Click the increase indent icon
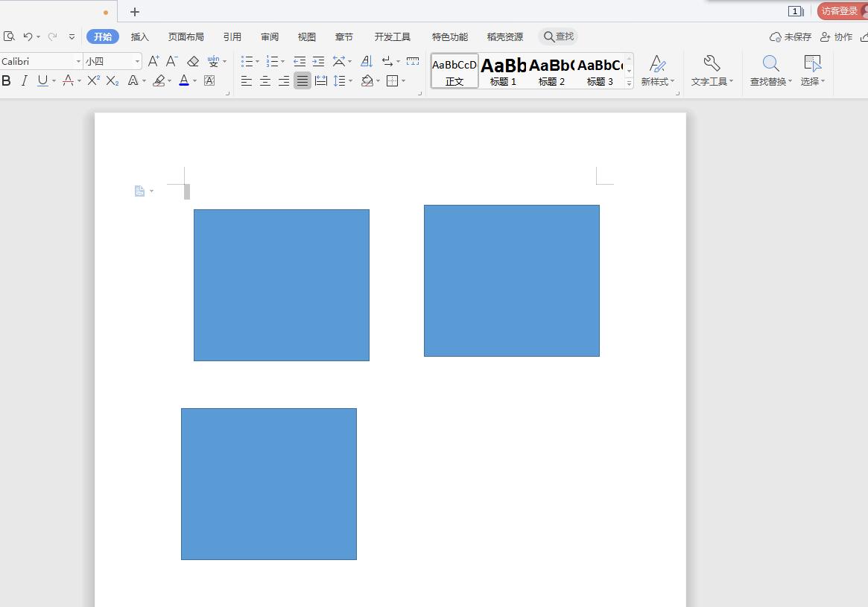Image resolution: width=868 pixels, height=607 pixels. [318, 61]
